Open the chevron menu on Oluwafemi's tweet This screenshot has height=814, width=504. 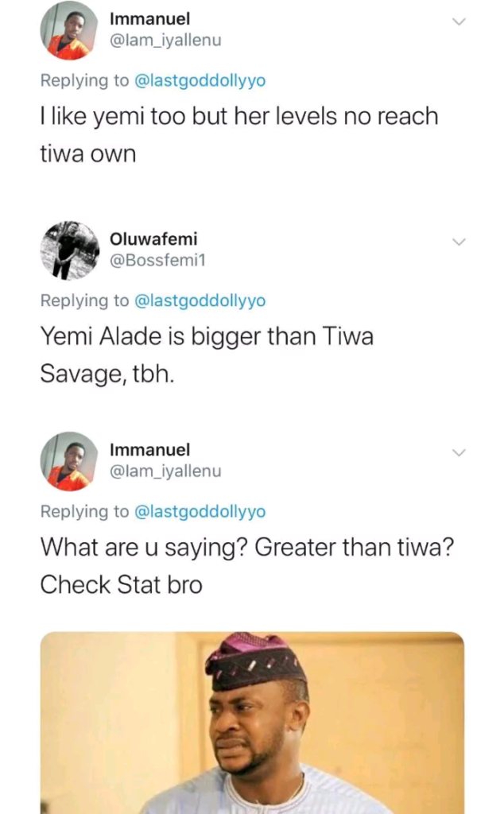[458, 241]
